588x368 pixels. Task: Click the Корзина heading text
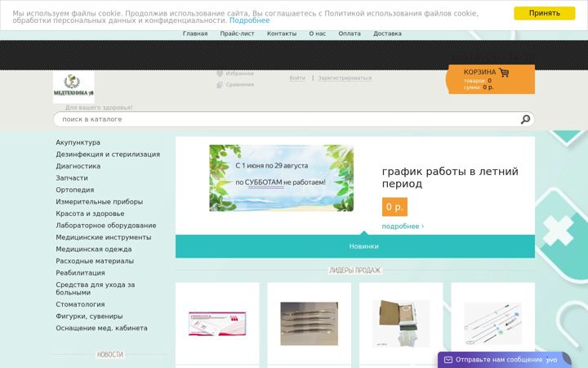[479, 72]
